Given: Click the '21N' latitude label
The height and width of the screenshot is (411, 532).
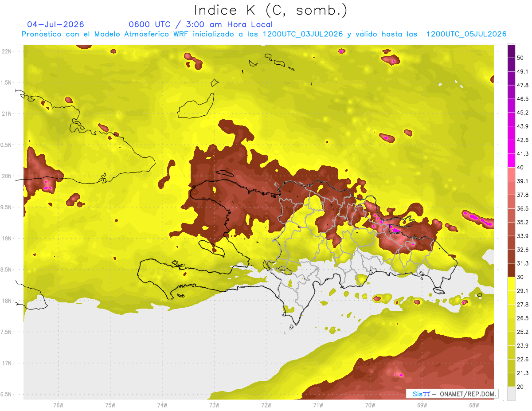Looking at the screenshot, I should [8, 114].
